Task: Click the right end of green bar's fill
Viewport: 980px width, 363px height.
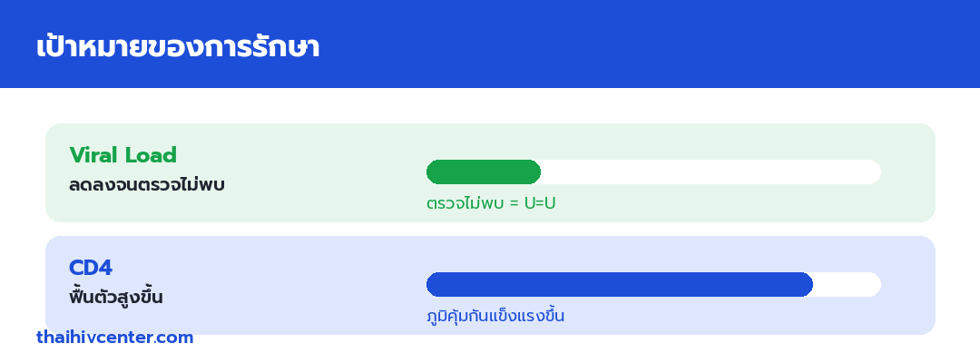Action: tap(534, 172)
